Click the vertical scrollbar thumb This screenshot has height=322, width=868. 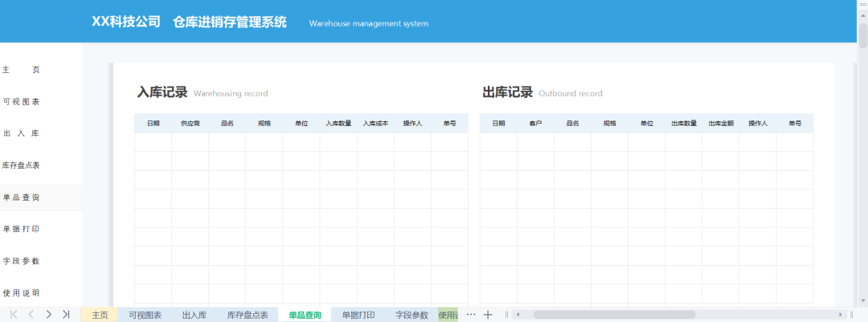[862, 35]
